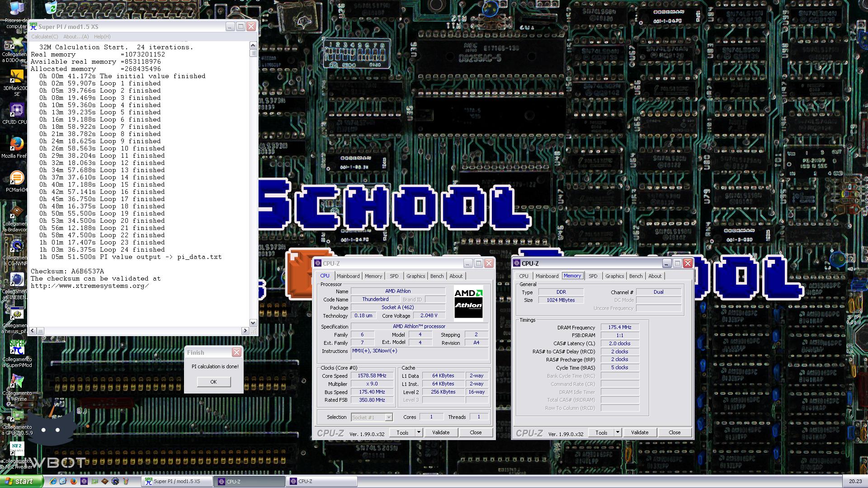Click Super PI vertical scrollbar down arrow
The image size is (868, 488).
coord(253,323)
